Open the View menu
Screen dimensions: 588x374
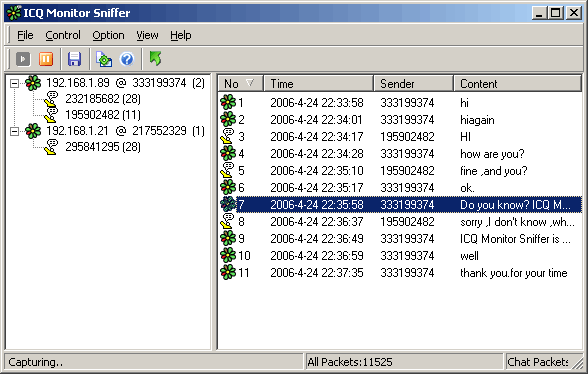pyautogui.click(x=147, y=35)
